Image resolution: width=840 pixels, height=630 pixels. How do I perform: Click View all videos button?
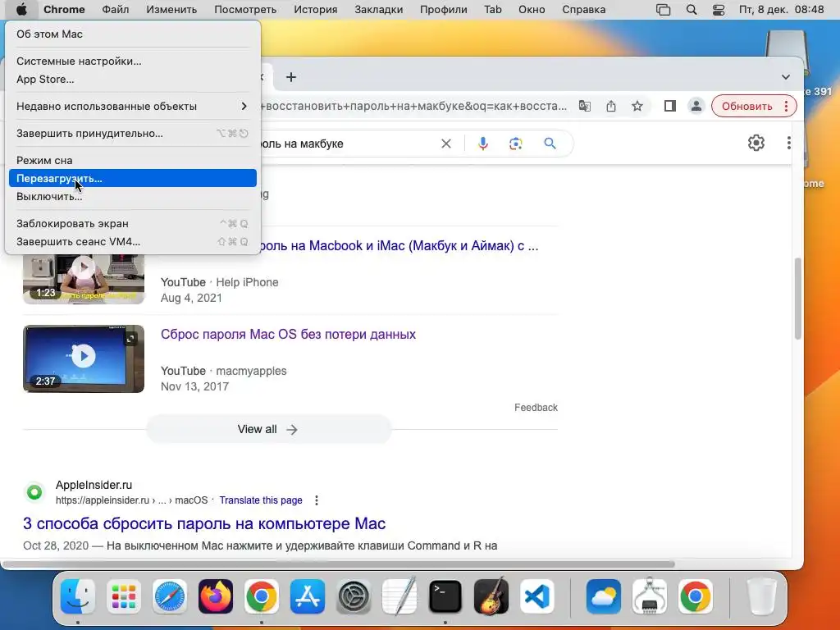pos(268,429)
